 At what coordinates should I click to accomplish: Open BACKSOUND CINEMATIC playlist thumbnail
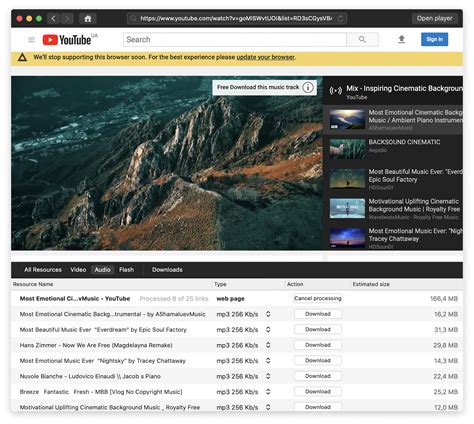click(347, 149)
